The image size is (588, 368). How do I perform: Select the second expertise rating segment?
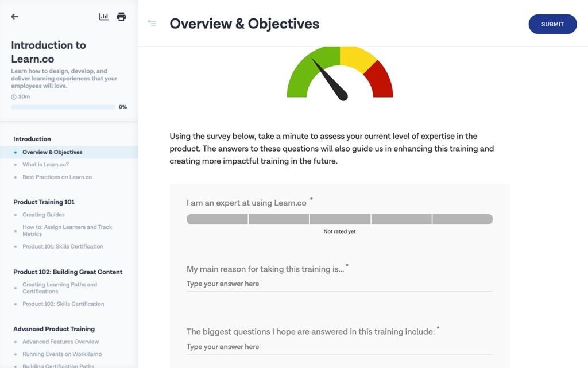pyautogui.click(x=278, y=219)
